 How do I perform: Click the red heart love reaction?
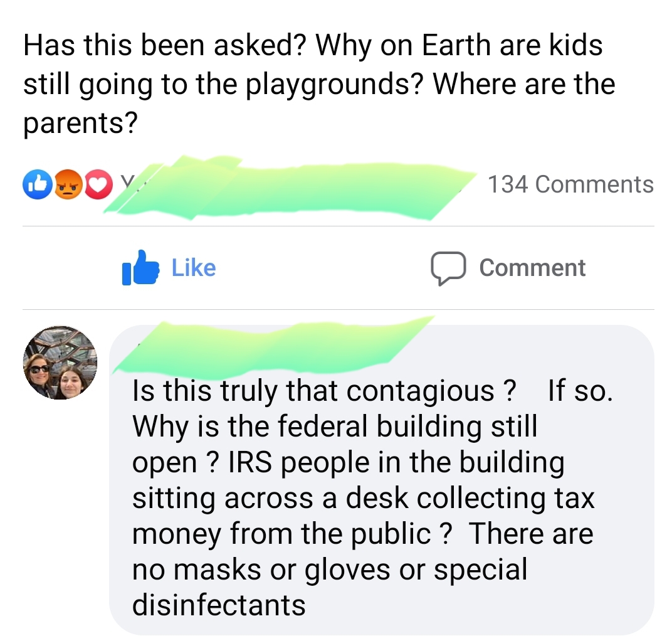click(98, 185)
